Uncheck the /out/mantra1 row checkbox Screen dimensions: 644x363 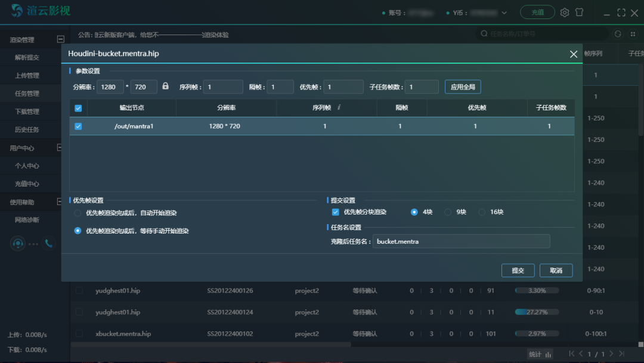click(x=78, y=126)
